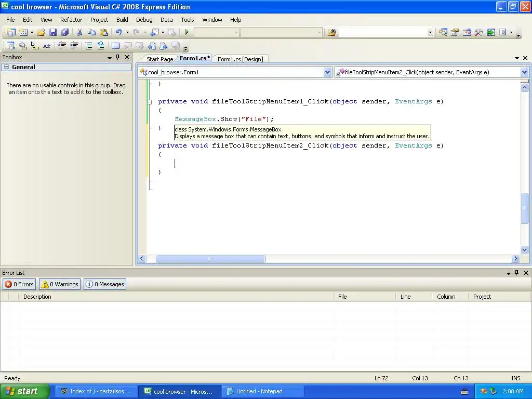This screenshot has height=399, width=532.
Task: Open the Build menu
Action: [122, 20]
